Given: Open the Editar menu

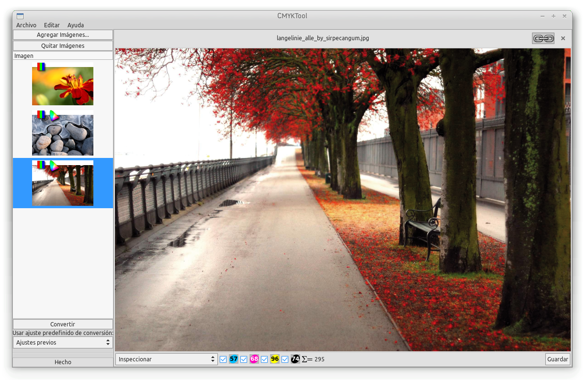Looking at the screenshot, I should 52,25.
